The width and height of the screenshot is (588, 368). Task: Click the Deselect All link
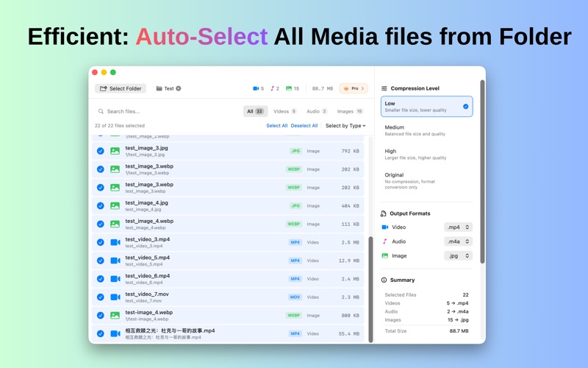(x=304, y=126)
